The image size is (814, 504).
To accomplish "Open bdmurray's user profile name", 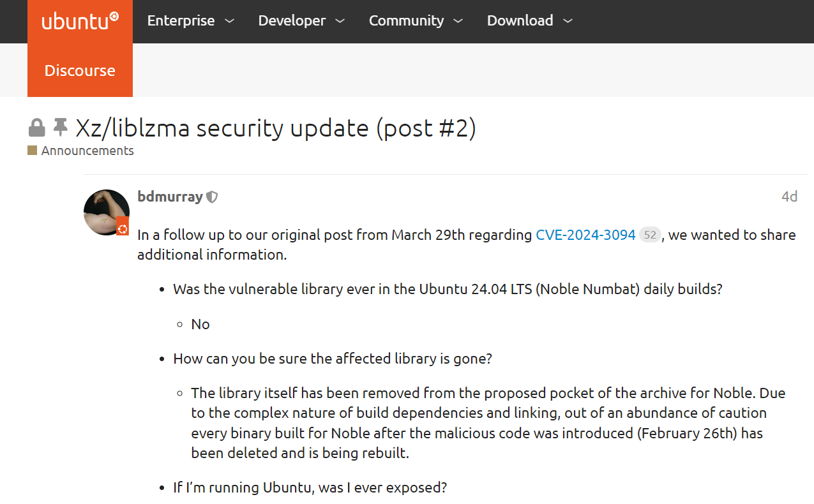I will [170, 196].
